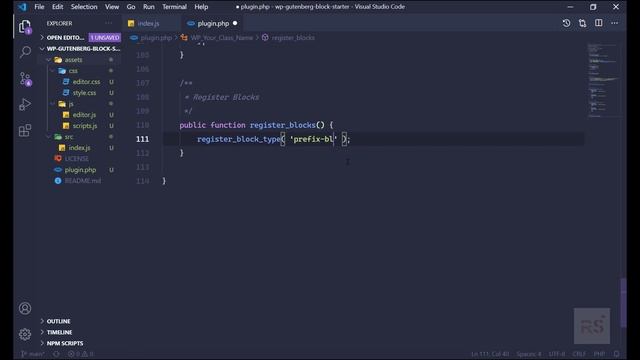The image size is (640, 360).
Task: Open src index.js in the explorer
Action: pyautogui.click(x=79, y=148)
